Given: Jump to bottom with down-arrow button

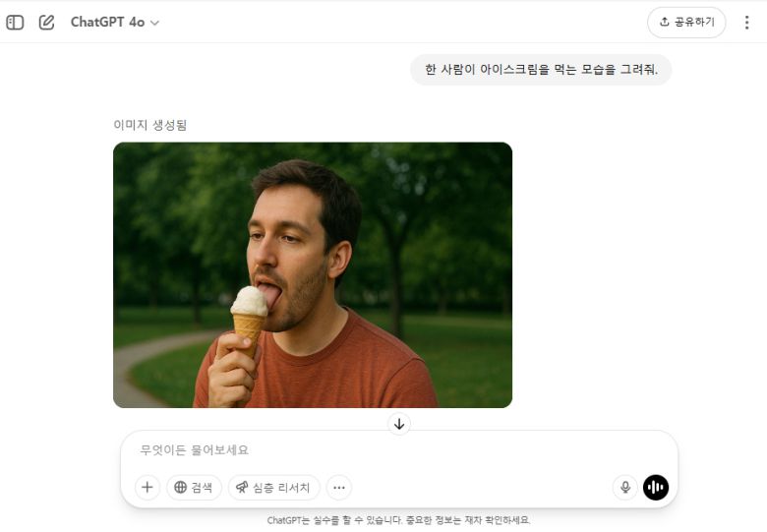Looking at the screenshot, I should pos(399,424).
